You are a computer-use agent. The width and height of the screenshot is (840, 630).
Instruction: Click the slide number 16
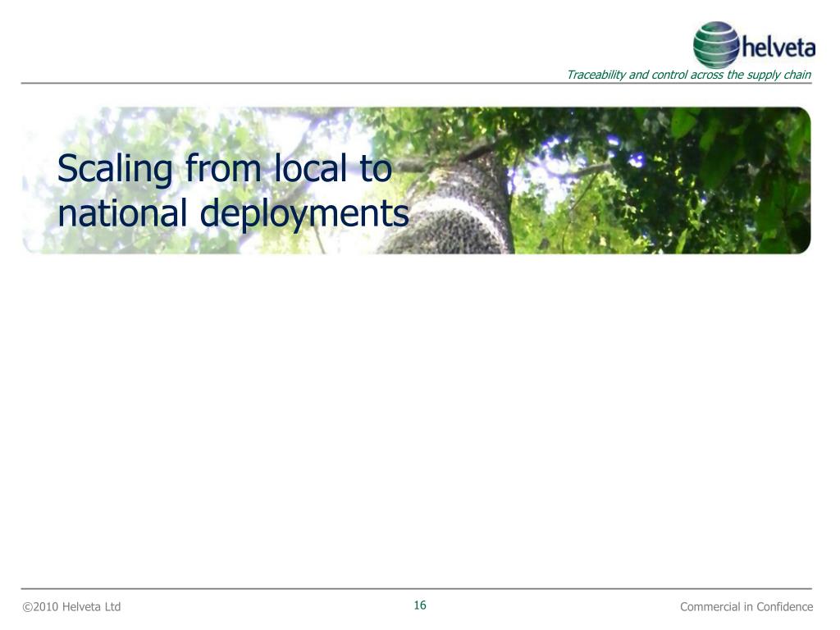click(x=420, y=605)
